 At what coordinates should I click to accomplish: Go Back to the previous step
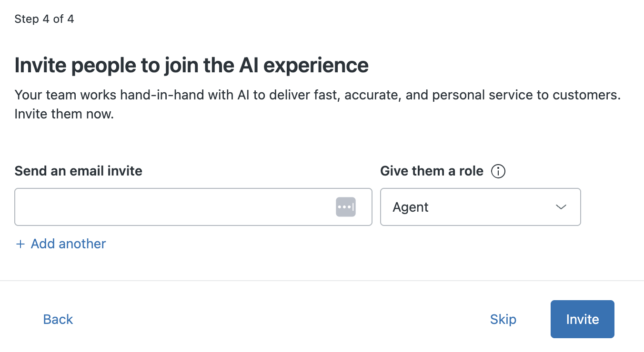pos(58,319)
